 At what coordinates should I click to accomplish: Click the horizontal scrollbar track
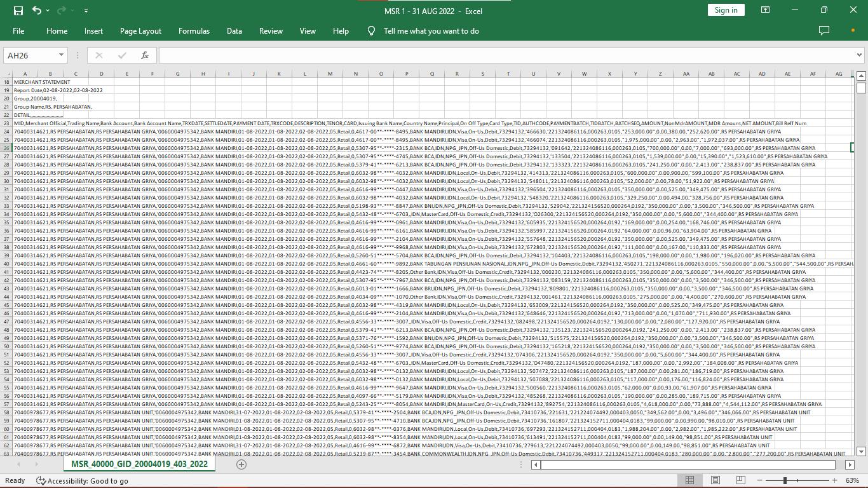pos(688,464)
